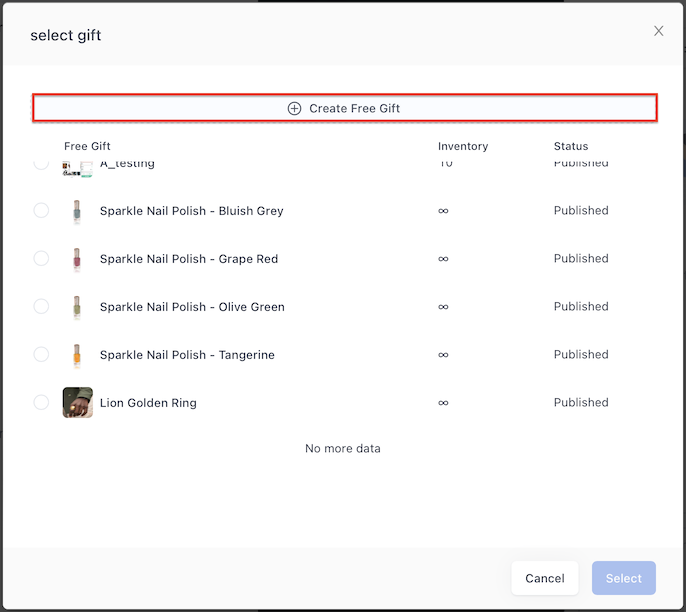
Task: Click the Bluish Grey nail polish thumbnail
Action: point(77,211)
